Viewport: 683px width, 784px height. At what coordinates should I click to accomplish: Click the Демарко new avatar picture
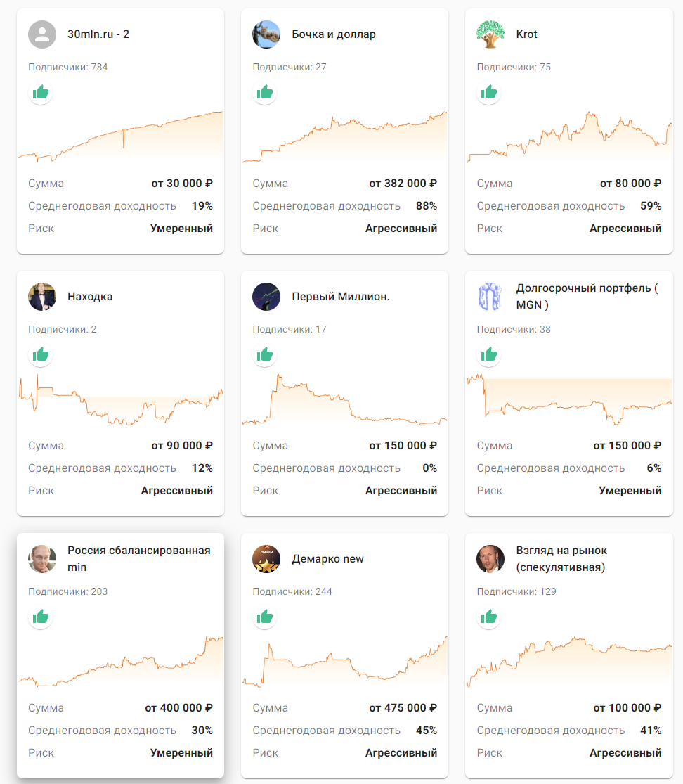266,559
